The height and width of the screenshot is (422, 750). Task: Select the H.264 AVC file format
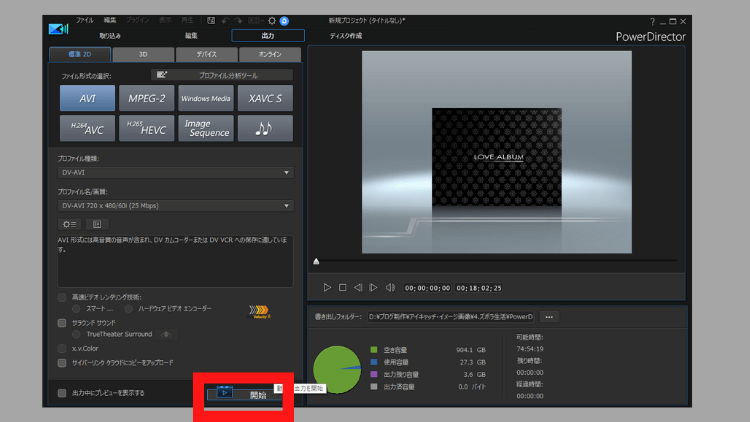[86, 128]
